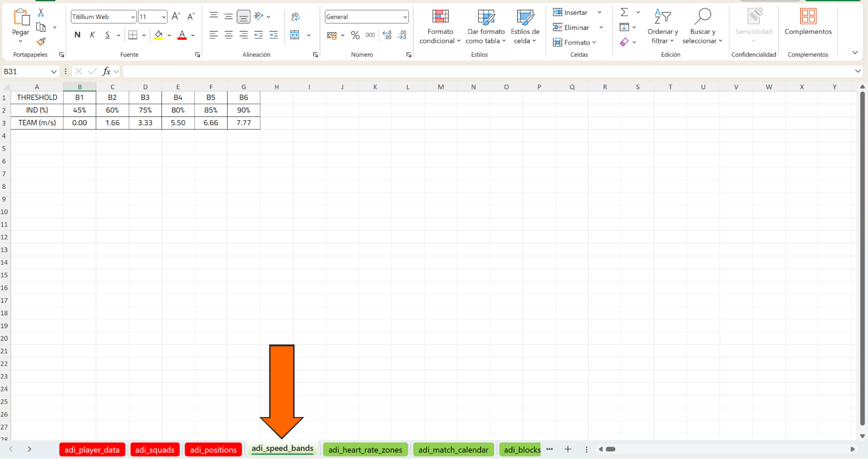Click the Insert Function fx icon
The height and width of the screenshot is (459, 868).
click(106, 72)
